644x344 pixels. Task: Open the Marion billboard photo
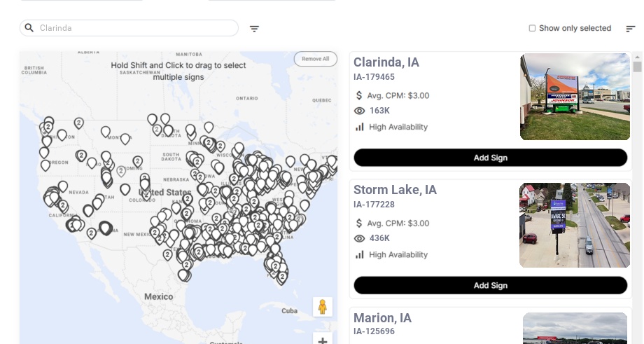(x=575, y=328)
